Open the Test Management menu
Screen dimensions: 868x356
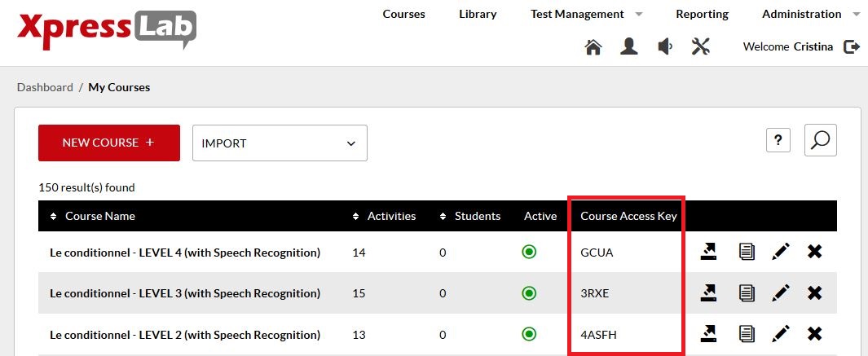577,15
